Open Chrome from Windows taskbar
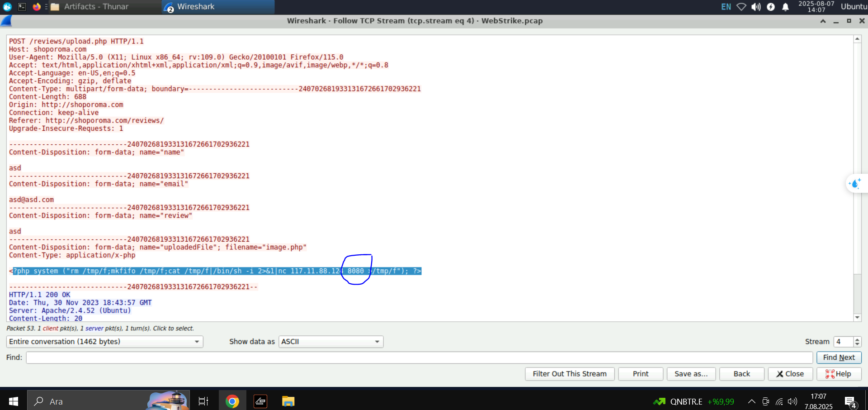The width and height of the screenshot is (868, 410). point(232,401)
